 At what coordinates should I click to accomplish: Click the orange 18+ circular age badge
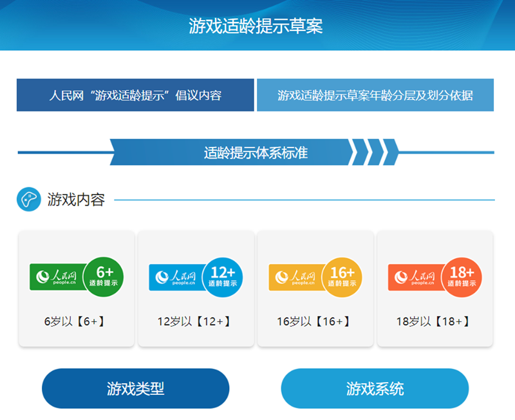(462, 277)
